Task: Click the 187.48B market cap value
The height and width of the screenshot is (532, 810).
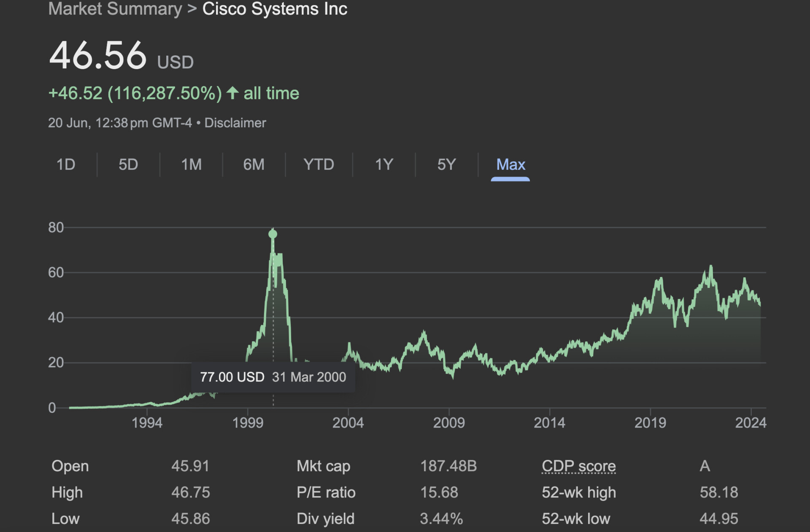Action: coord(448,466)
